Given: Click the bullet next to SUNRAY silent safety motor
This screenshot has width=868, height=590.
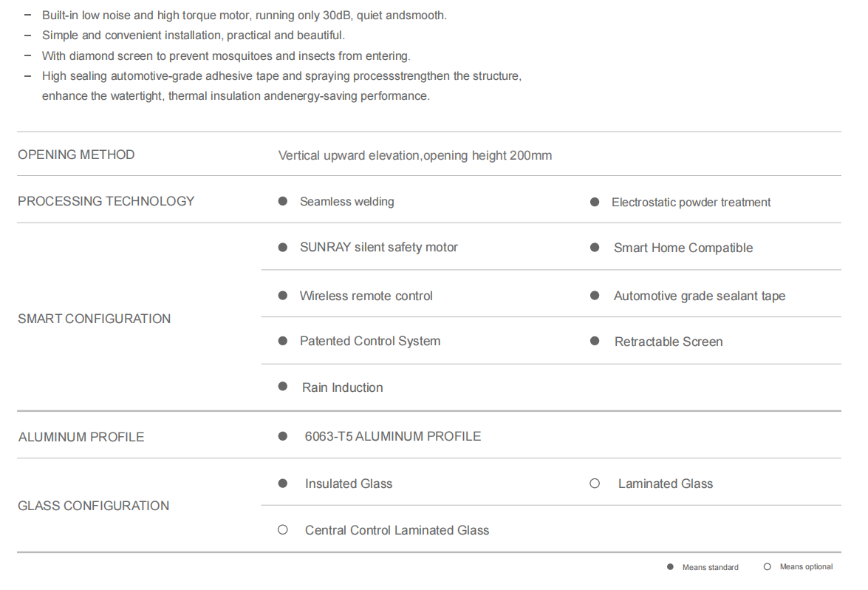Looking at the screenshot, I should pyautogui.click(x=283, y=247).
